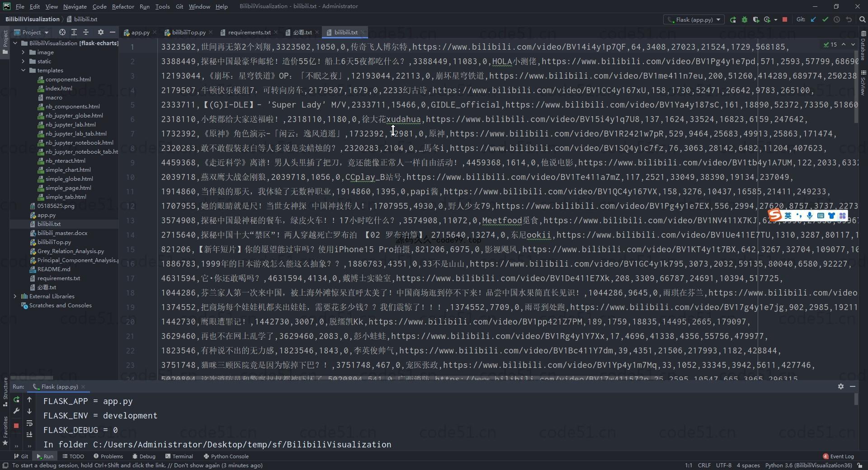Select index.html in templates folder
This screenshot has width=868, height=470.
pos(59,89)
